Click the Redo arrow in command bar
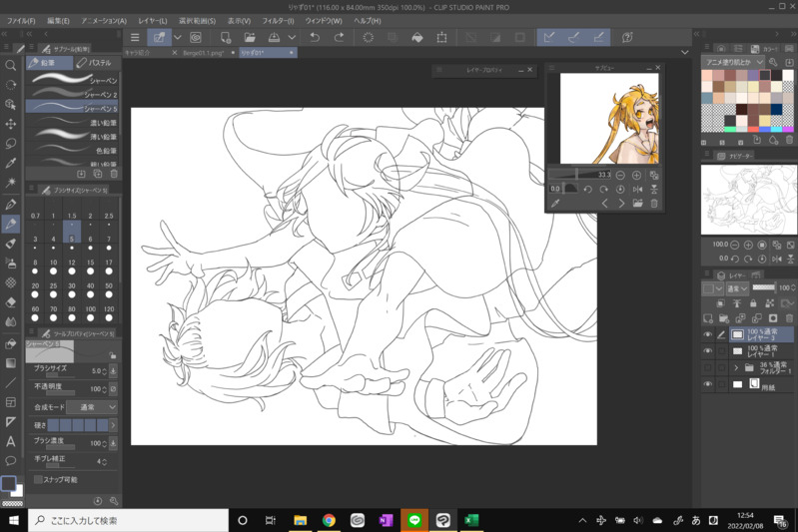The width and height of the screenshot is (798, 532). pos(340,38)
